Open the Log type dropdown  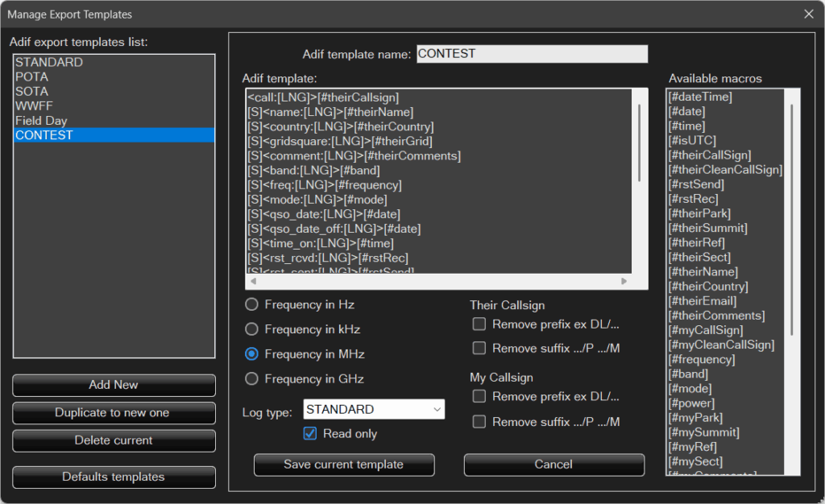pyautogui.click(x=374, y=409)
